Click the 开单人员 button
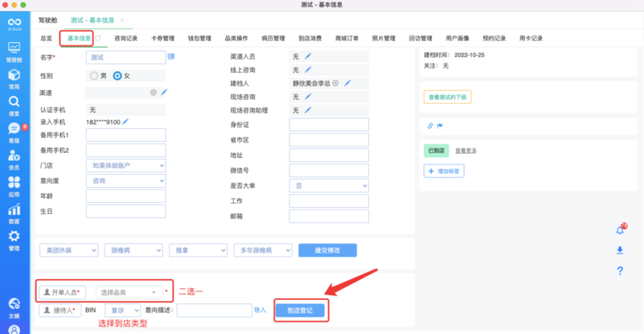 coord(63,292)
